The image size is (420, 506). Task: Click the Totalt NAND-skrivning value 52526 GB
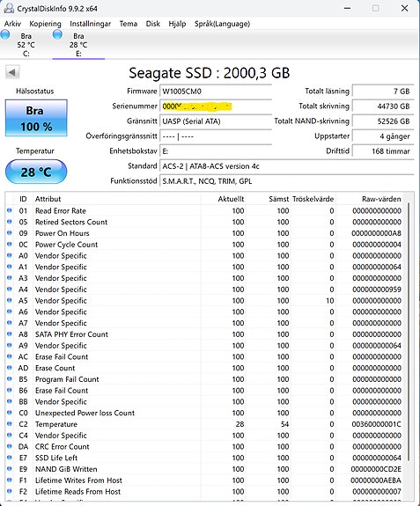(x=382, y=121)
